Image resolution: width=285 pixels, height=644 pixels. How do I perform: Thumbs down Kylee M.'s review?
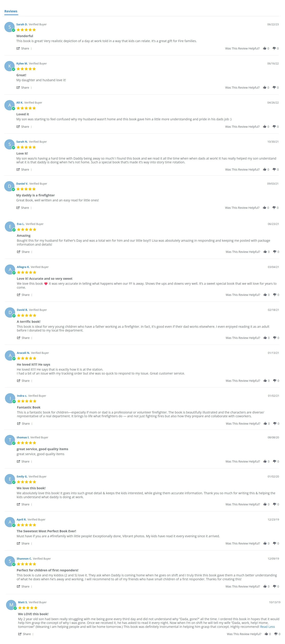pos(274,88)
